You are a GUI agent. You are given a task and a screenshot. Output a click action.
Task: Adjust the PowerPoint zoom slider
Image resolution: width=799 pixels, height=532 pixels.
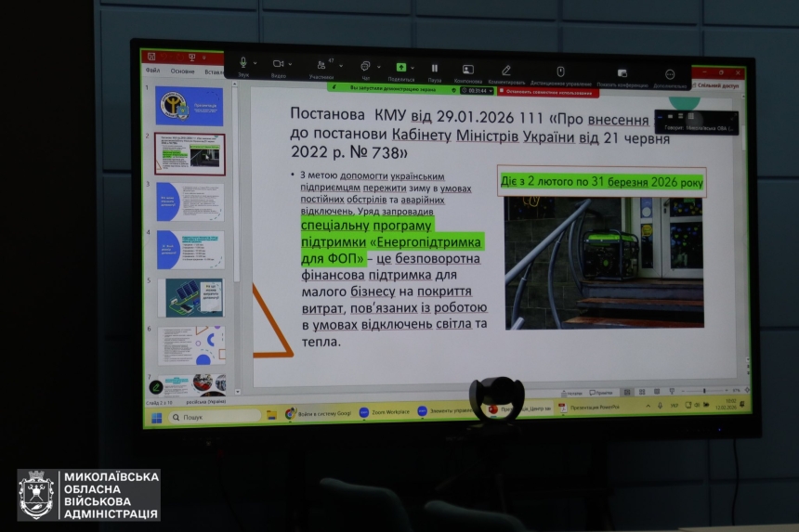703,392
